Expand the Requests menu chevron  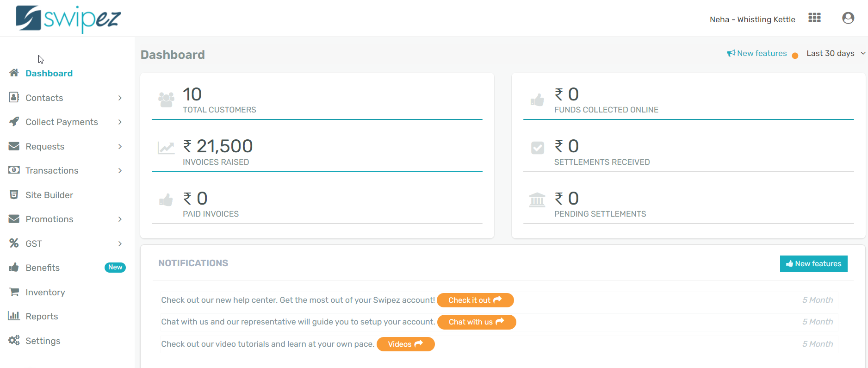[x=120, y=146]
